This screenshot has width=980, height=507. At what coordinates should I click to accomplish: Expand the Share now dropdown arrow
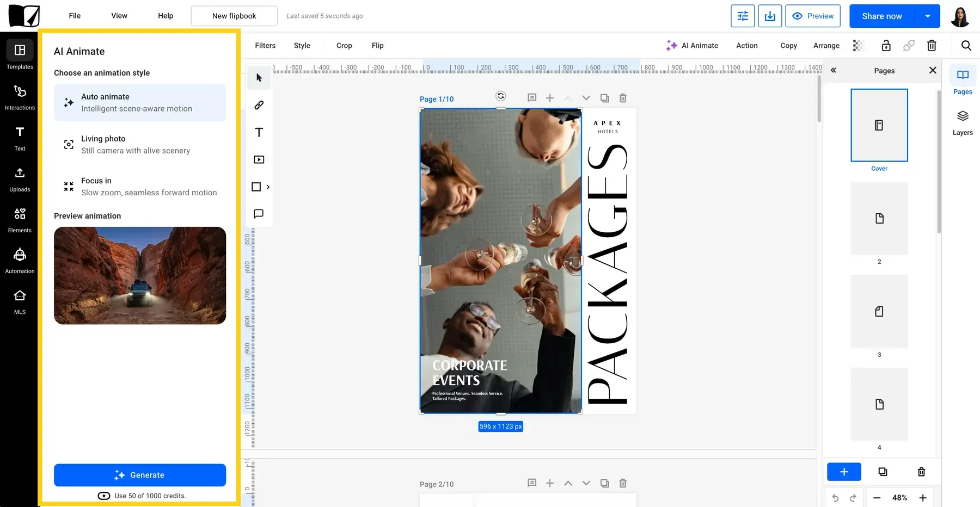[928, 16]
